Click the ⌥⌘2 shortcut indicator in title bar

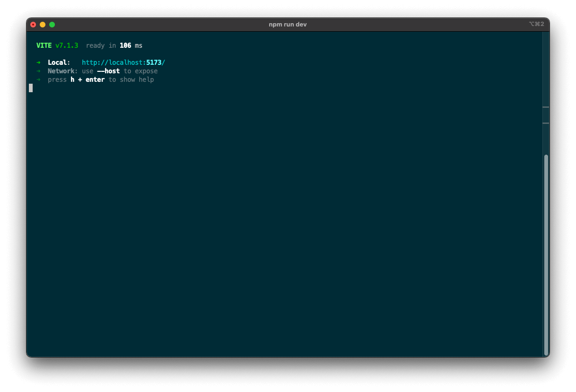pos(537,24)
